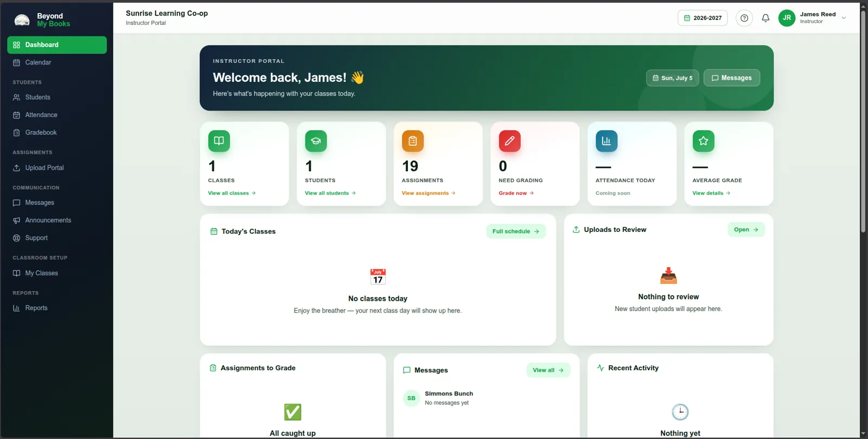The image size is (868, 439).
Task: Expand the James Reed account chevron
Action: [x=844, y=18]
